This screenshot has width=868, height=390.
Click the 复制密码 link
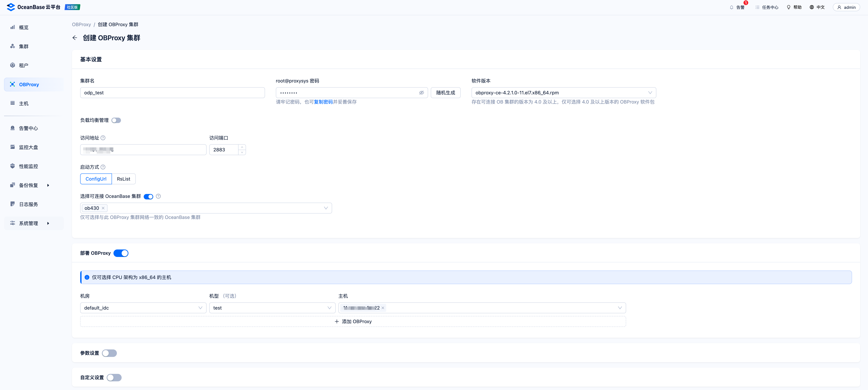323,102
